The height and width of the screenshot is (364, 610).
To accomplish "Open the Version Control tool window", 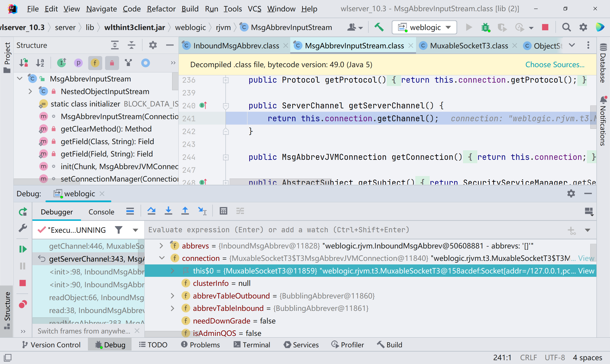I will [x=51, y=345].
